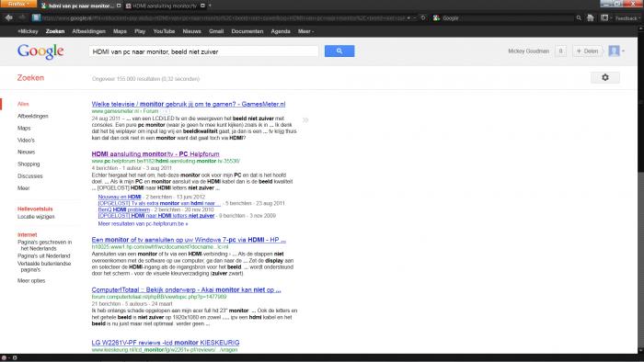Switch to the 'HDMI aansluiting monitor/tv' tab
Screen dimensions: 644x362
click(x=165, y=6)
